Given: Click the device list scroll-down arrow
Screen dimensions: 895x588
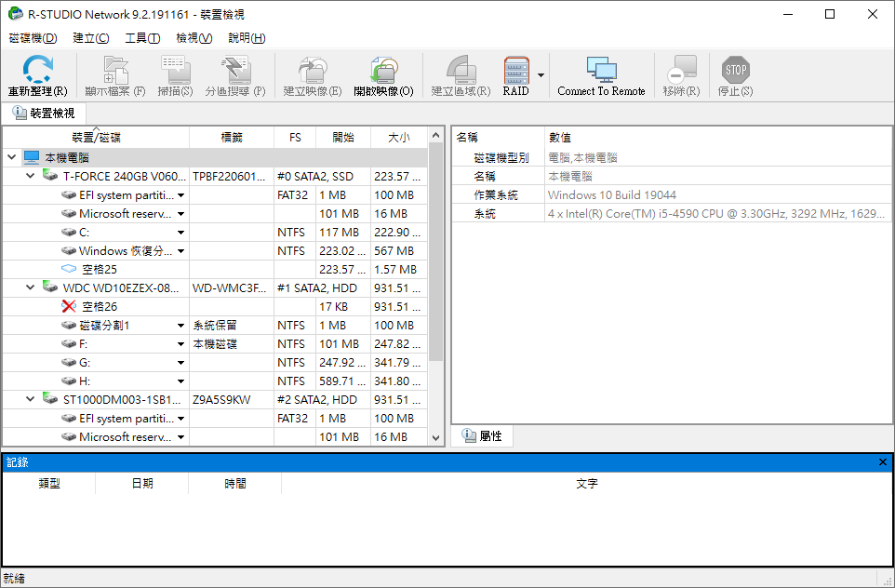Looking at the screenshot, I should [435, 438].
